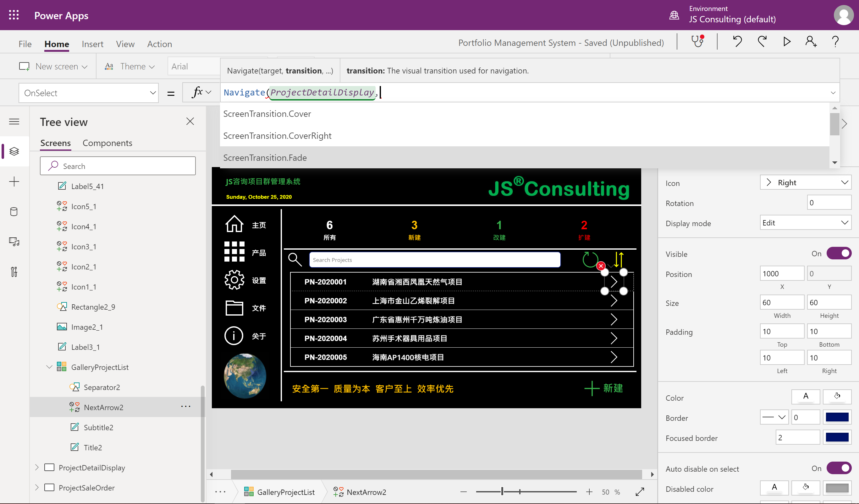Viewport: 859px width, 504px height.
Task: Preview the app with the play icon
Action: click(x=787, y=41)
